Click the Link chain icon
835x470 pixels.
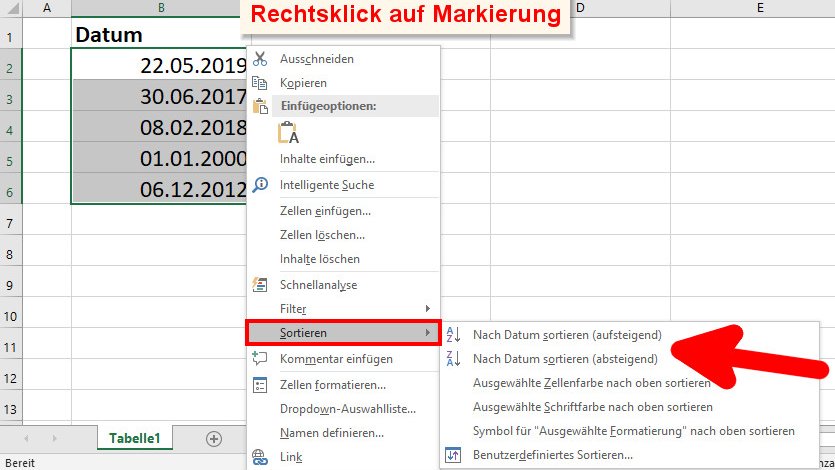click(x=260, y=456)
